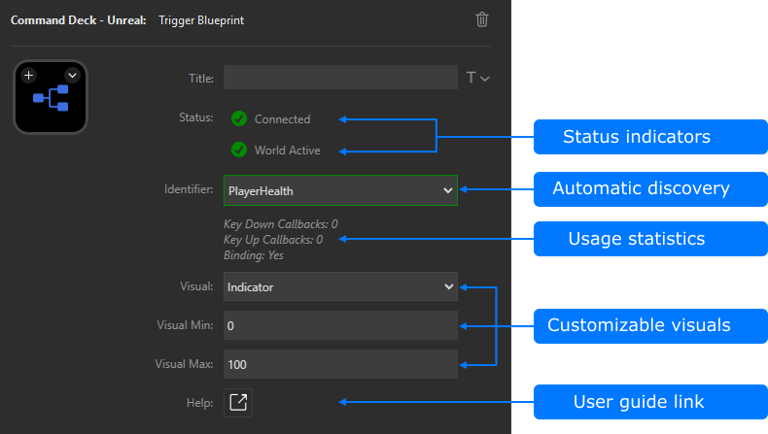
Task: Click the Status indicators blue label
Action: tap(637, 137)
